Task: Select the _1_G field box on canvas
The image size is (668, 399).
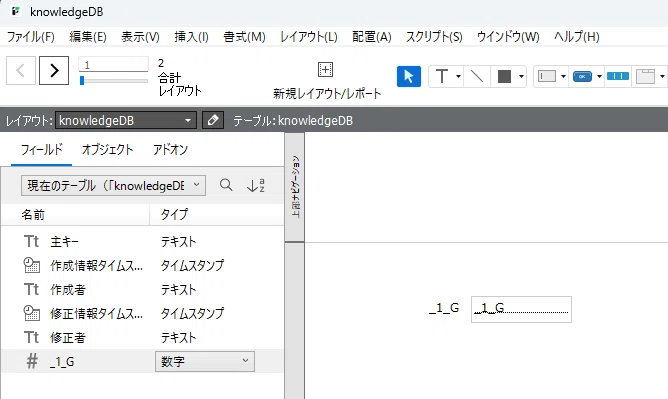Action: [x=521, y=310]
